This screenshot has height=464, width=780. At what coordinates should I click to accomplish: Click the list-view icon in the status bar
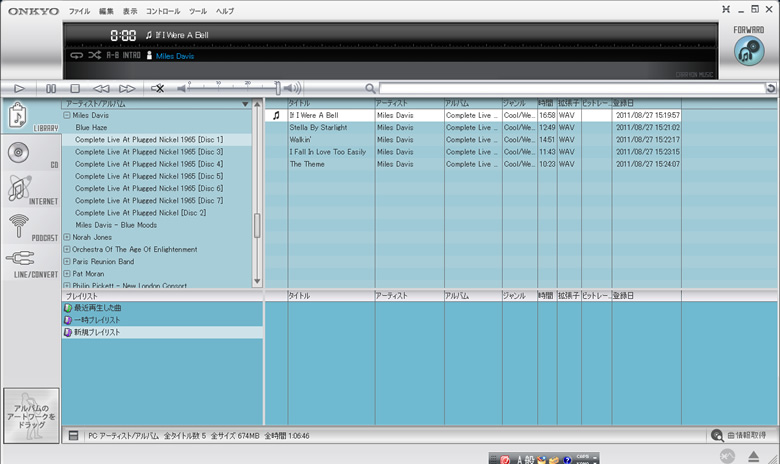click(x=73, y=436)
